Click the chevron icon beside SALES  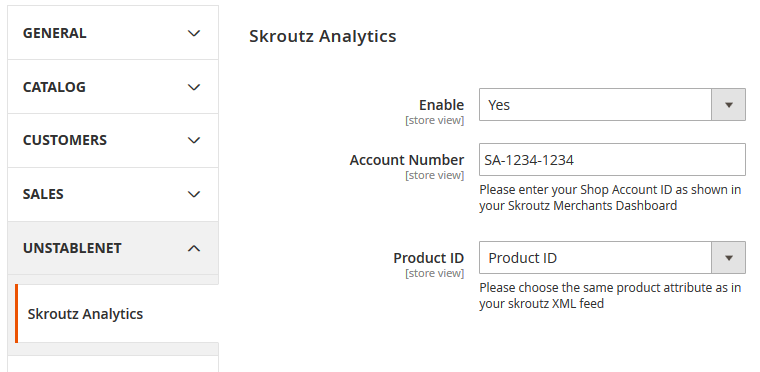194,194
